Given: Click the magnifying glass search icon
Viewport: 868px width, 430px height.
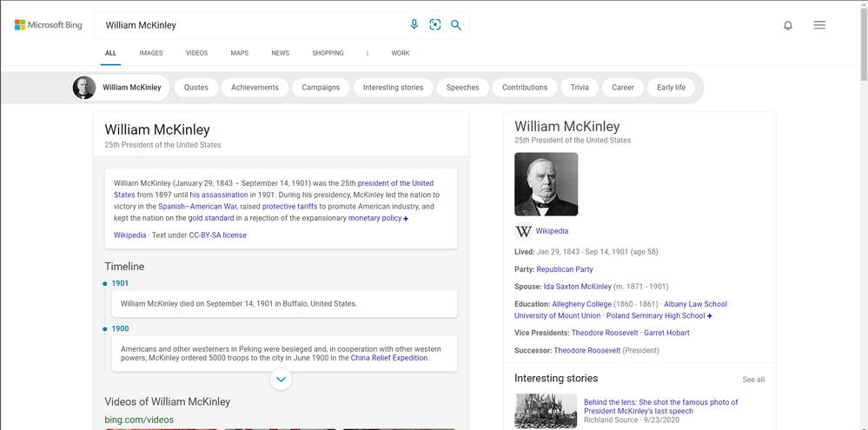Looking at the screenshot, I should [455, 25].
